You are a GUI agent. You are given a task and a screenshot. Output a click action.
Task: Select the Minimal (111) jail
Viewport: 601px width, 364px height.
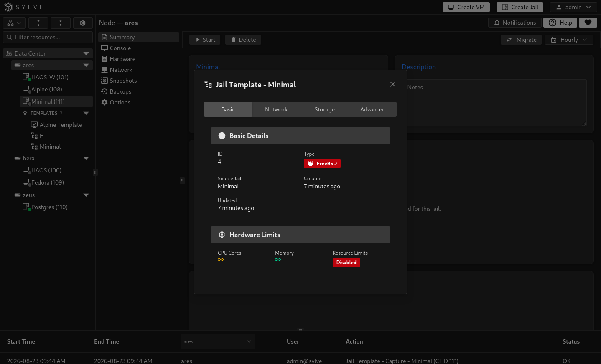(x=56, y=101)
